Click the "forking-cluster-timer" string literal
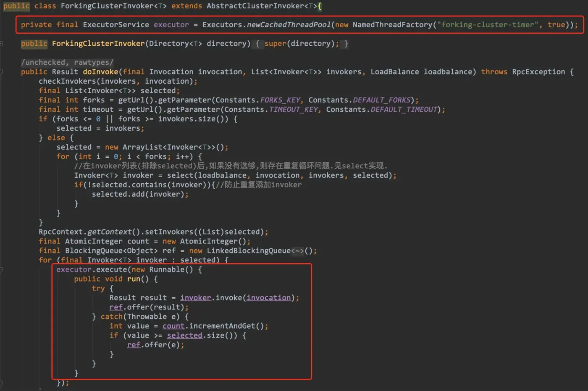 click(488, 25)
